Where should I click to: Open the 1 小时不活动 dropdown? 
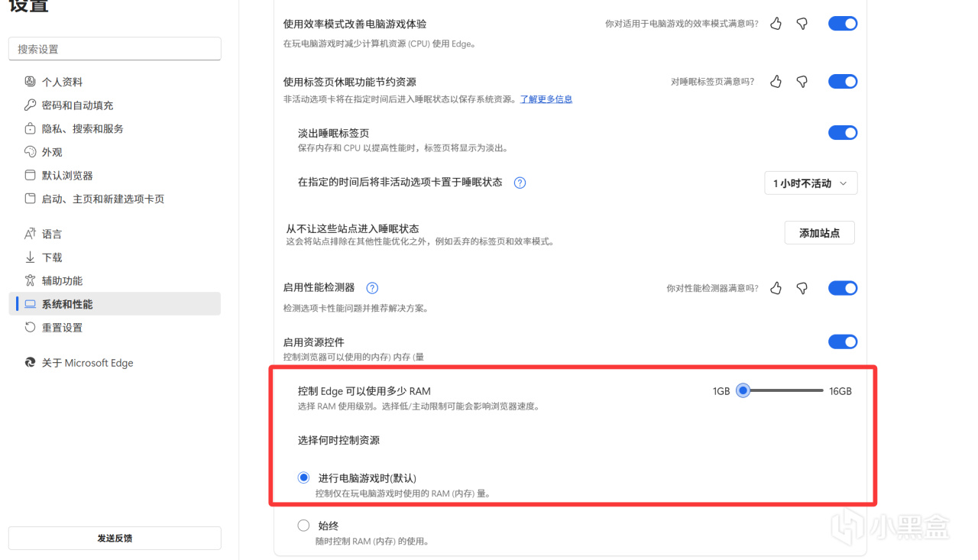[810, 183]
